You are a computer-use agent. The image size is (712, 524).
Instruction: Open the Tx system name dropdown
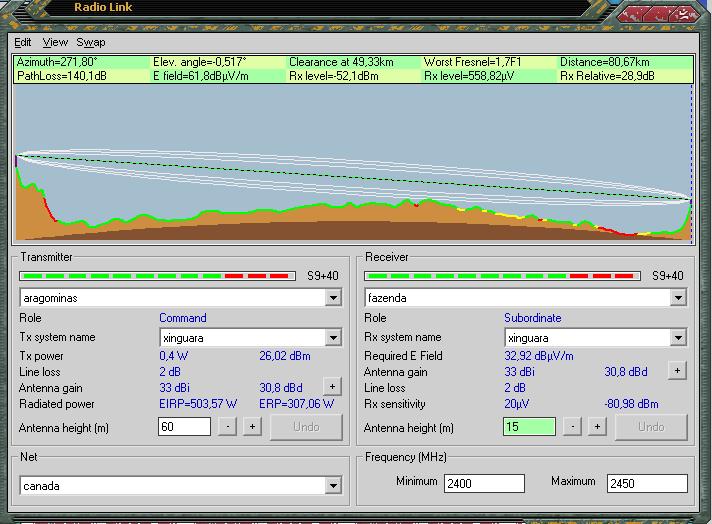click(333, 338)
